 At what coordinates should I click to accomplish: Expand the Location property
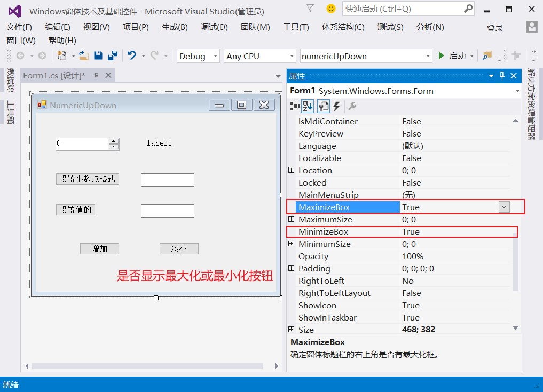click(291, 170)
